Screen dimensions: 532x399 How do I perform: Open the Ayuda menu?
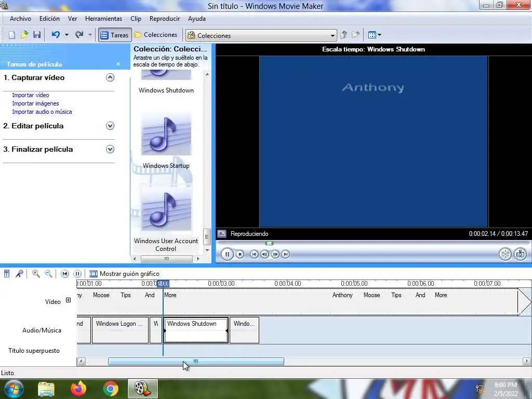tap(197, 19)
